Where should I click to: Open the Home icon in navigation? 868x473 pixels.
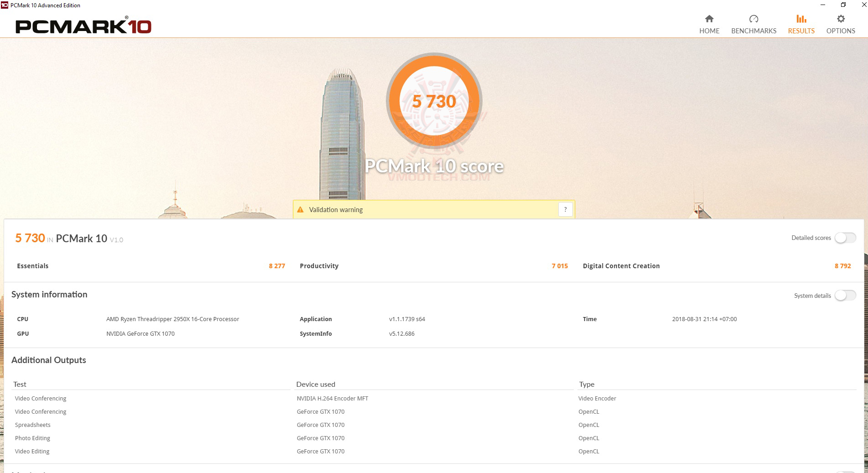pyautogui.click(x=709, y=19)
